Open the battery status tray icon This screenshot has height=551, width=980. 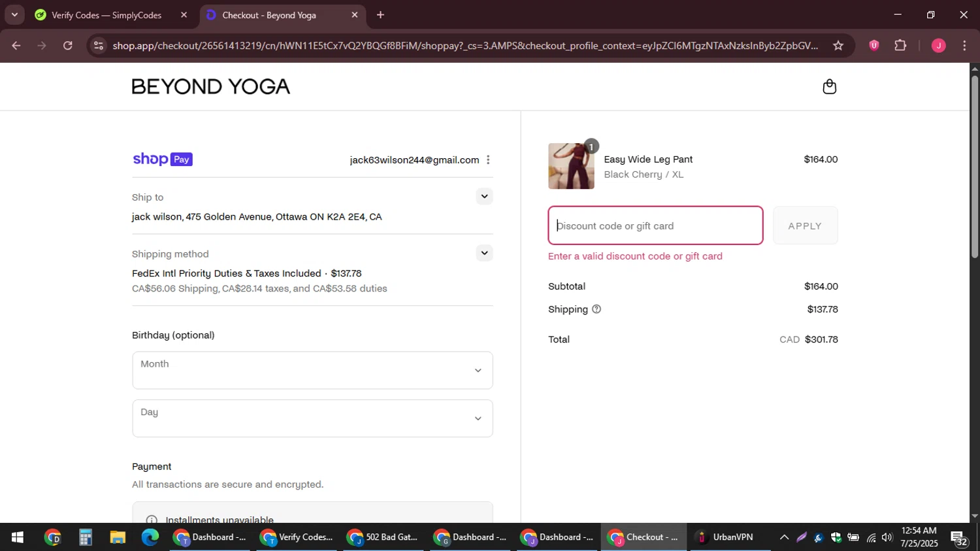pos(853,537)
